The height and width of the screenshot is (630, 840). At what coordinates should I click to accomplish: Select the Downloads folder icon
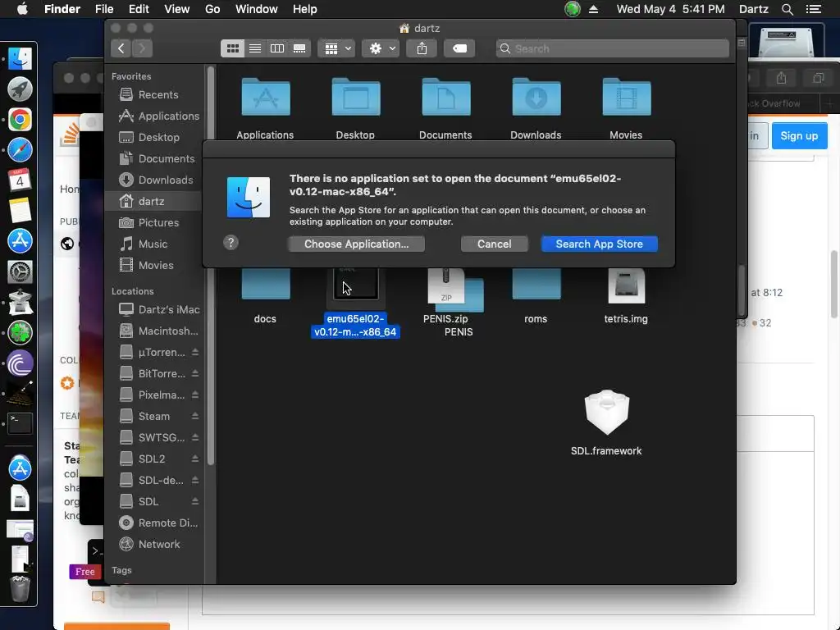[536, 98]
